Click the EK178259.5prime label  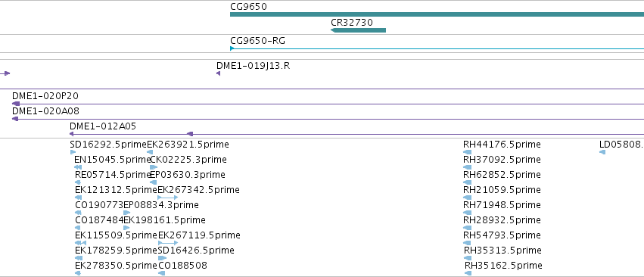click(117, 251)
